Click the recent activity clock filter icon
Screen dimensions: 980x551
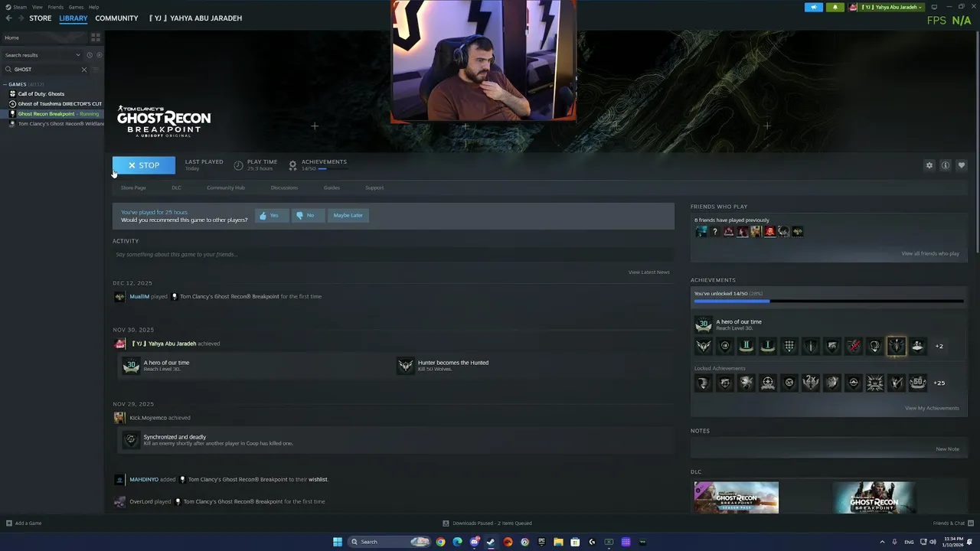(x=90, y=55)
